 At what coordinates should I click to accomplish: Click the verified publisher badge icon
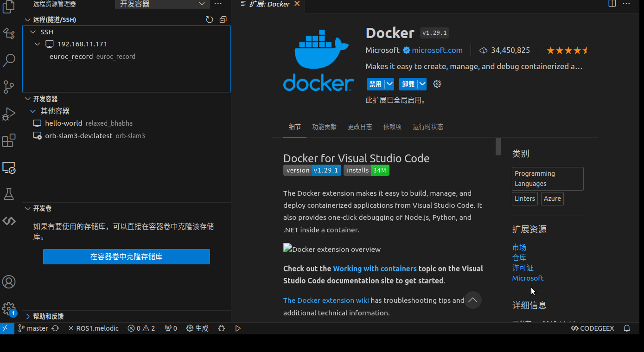click(406, 50)
